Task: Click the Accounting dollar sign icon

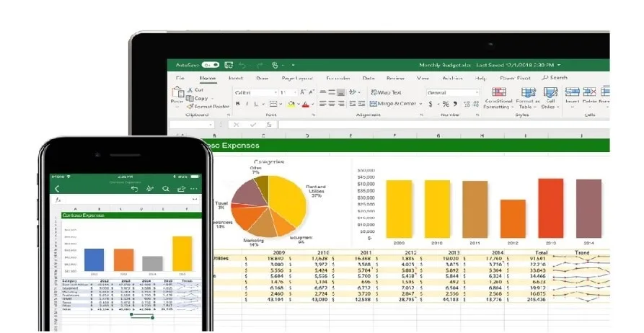Action: tap(431, 105)
